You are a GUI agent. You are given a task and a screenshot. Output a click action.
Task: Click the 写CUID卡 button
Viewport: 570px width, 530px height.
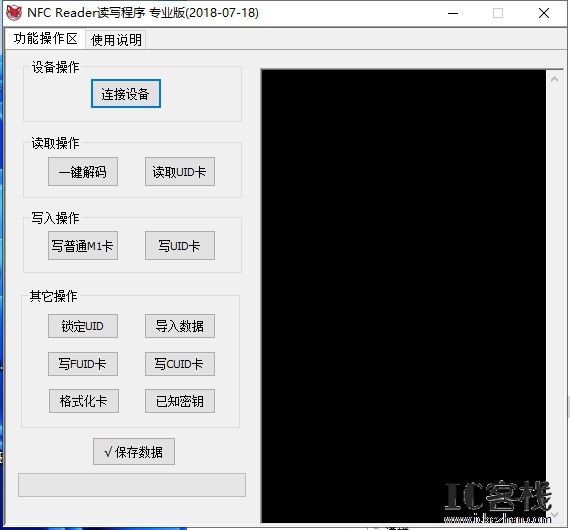coord(180,364)
